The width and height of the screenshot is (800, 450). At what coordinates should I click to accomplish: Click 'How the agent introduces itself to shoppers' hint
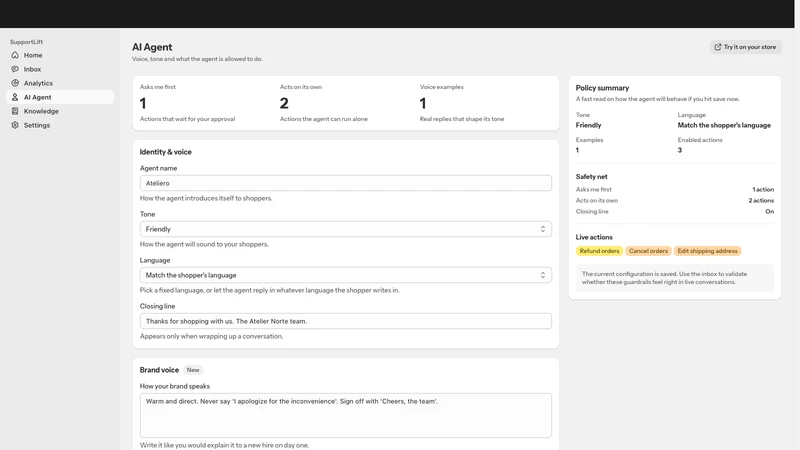[206, 198]
